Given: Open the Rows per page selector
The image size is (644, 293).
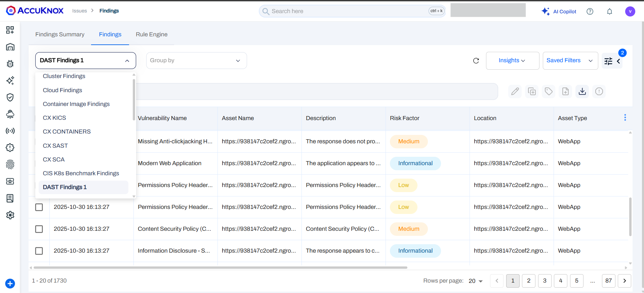Looking at the screenshot, I should 476,281.
